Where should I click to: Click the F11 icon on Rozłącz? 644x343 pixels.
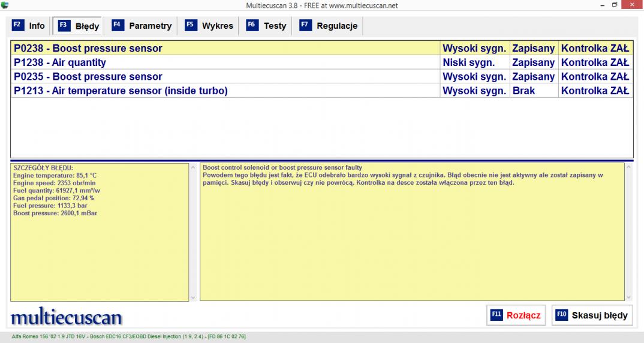pyautogui.click(x=496, y=315)
